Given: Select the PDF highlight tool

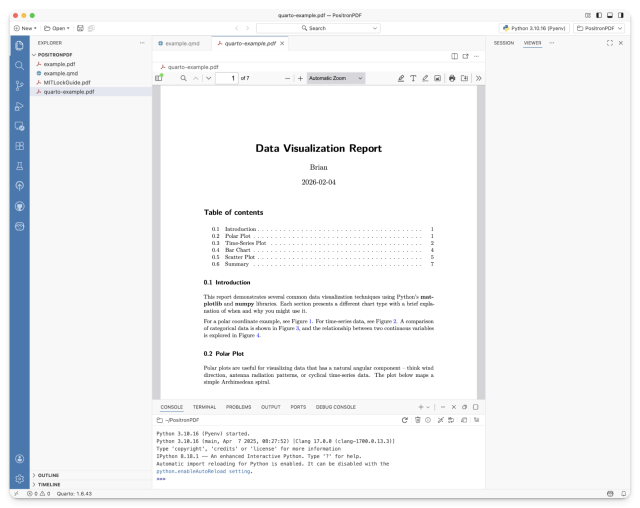Looking at the screenshot, I should click(x=401, y=78).
